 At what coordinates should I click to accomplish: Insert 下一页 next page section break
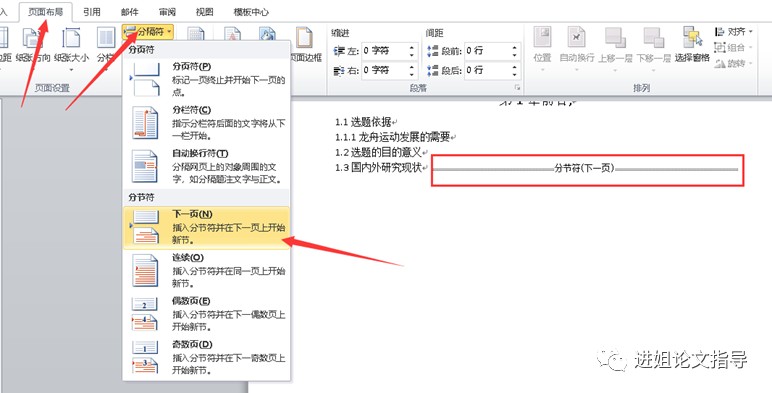(206, 228)
